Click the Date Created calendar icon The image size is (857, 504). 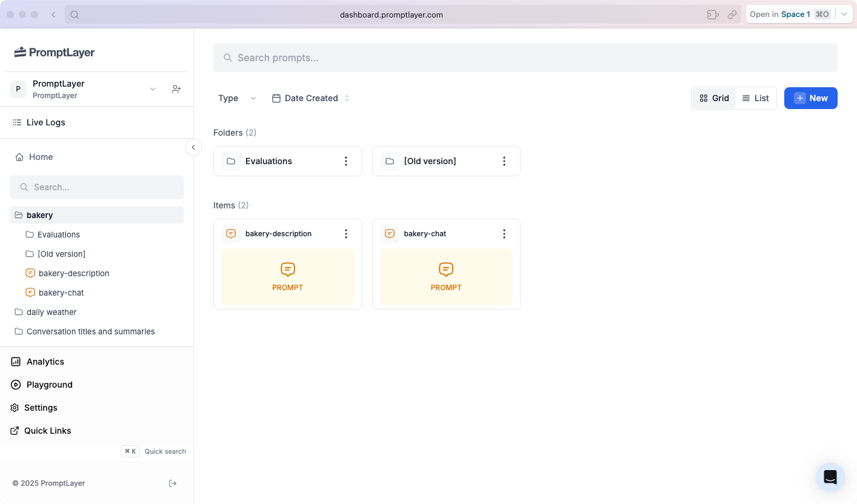tap(276, 98)
